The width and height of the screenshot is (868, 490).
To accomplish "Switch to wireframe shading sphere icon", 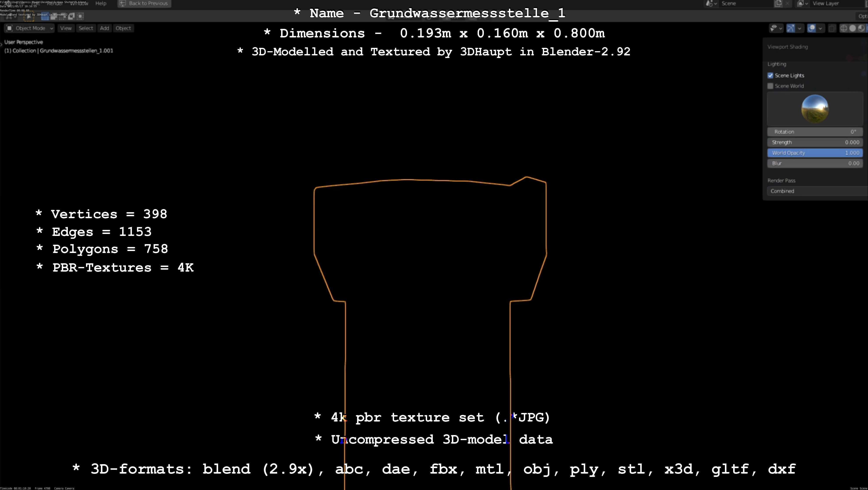I will coord(844,28).
